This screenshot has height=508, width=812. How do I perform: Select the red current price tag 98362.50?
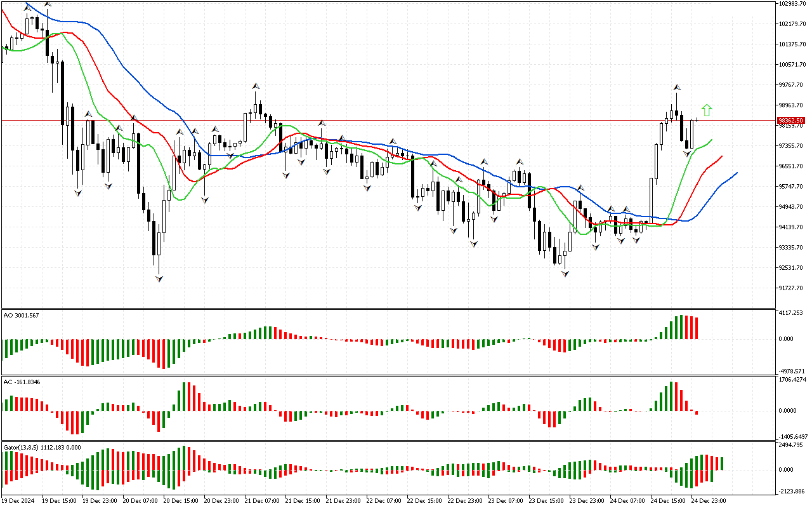[791, 120]
